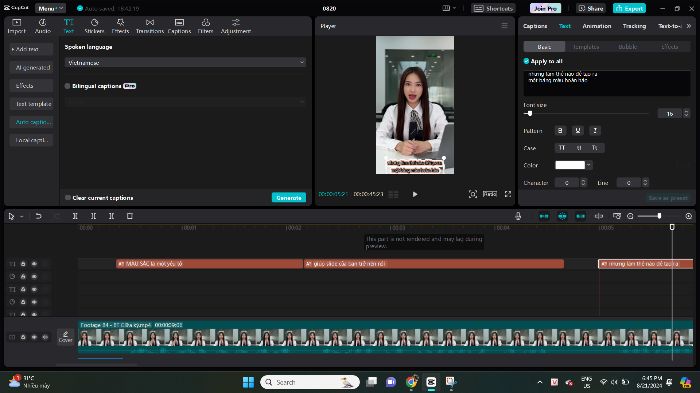Click the player focus/scope frame icon
This screenshot has height=393, width=700.
473,194
